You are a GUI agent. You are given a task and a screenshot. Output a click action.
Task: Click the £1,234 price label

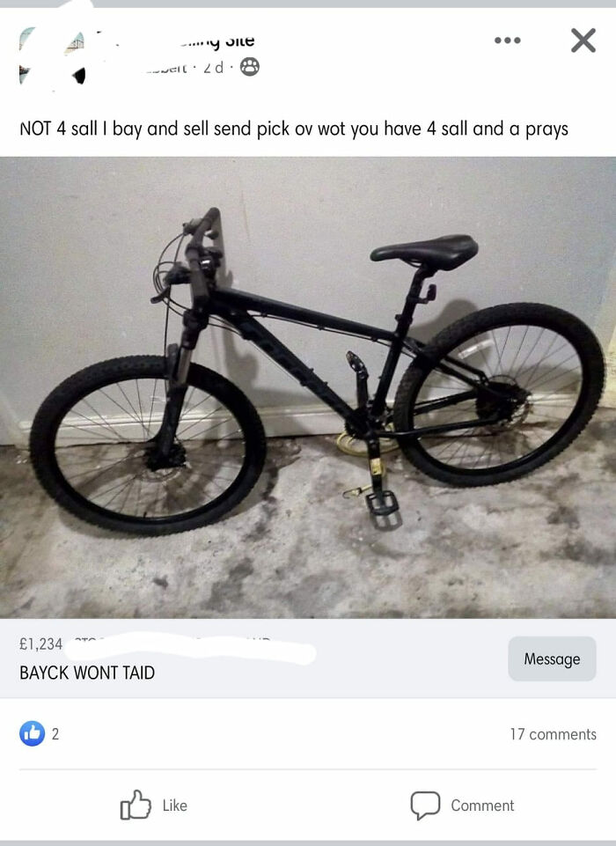(41, 644)
